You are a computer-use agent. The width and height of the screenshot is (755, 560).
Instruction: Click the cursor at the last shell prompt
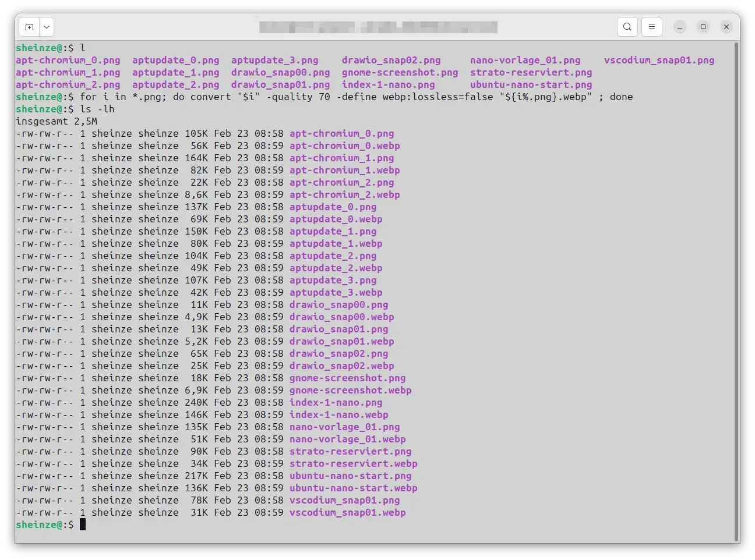(x=83, y=524)
